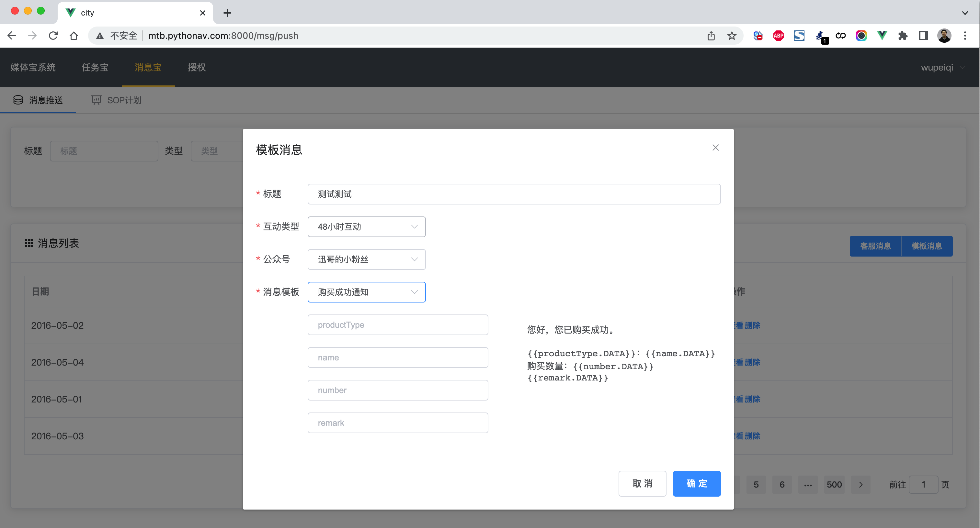Click the browser home icon
This screenshot has height=528, width=980.
[74, 36]
